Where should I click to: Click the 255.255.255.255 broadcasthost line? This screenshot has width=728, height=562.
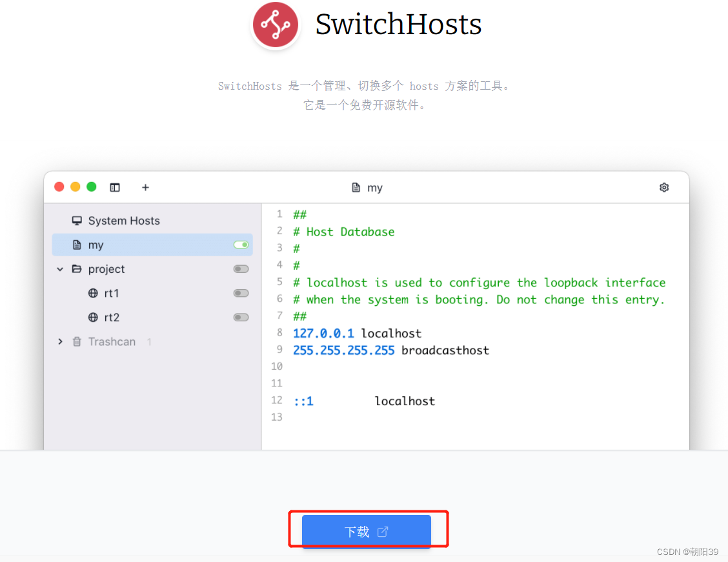point(391,350)
